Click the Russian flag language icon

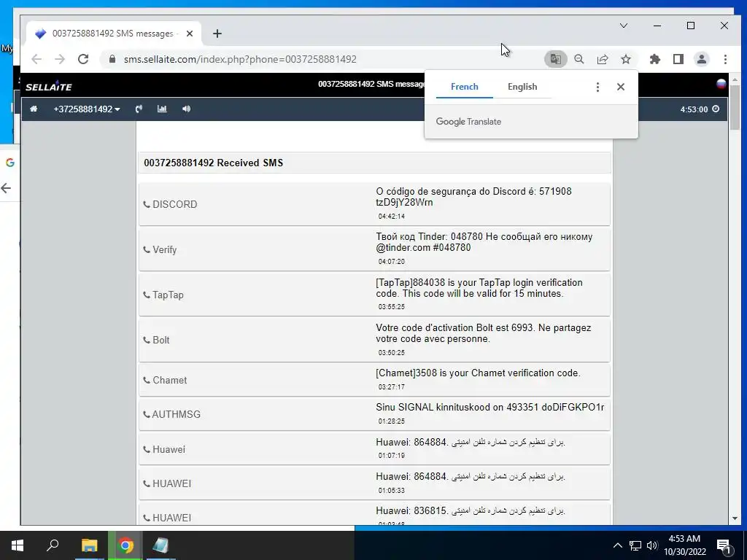(x=721, y=85)
